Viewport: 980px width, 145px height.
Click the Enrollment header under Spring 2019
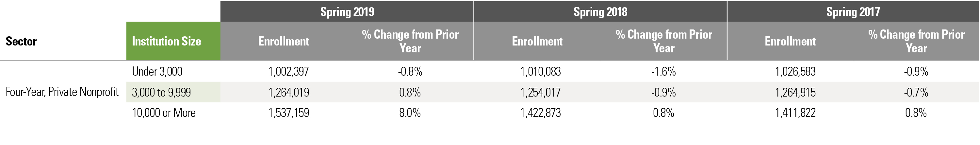click(284, 41)
